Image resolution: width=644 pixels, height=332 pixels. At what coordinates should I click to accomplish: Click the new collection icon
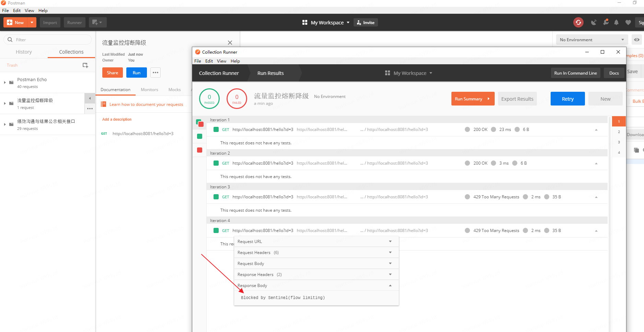85,65
